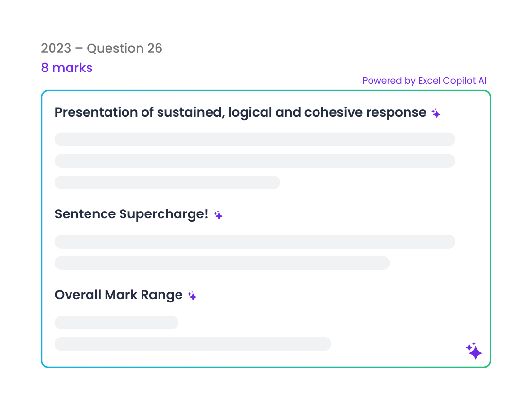Click first placeholder line under Presentation heading

tap(255, 140)
